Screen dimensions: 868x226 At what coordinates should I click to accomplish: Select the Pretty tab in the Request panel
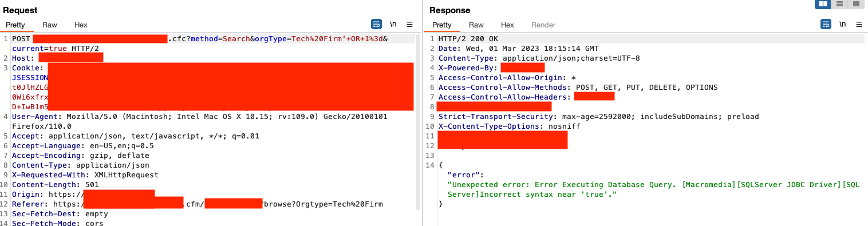[15, 25]
